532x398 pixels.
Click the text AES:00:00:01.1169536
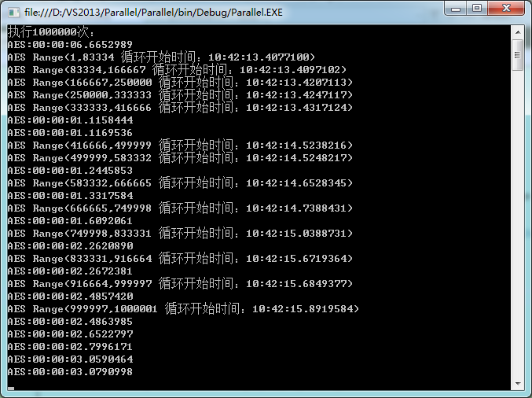[x=70, y=132]
